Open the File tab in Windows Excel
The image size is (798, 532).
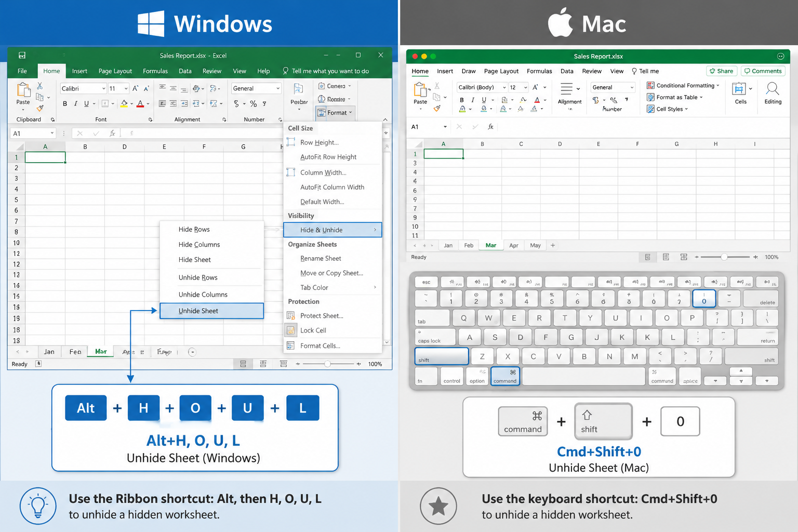(22, 71)
